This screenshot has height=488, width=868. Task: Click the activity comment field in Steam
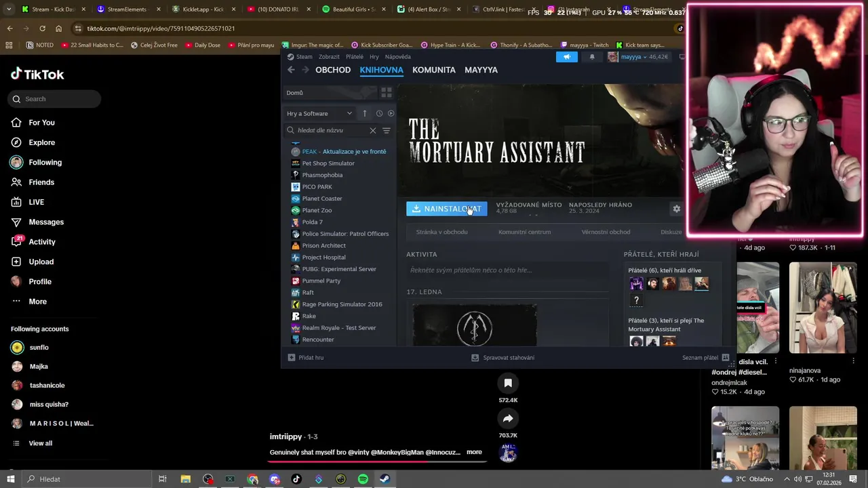click(x=507, y=270)
